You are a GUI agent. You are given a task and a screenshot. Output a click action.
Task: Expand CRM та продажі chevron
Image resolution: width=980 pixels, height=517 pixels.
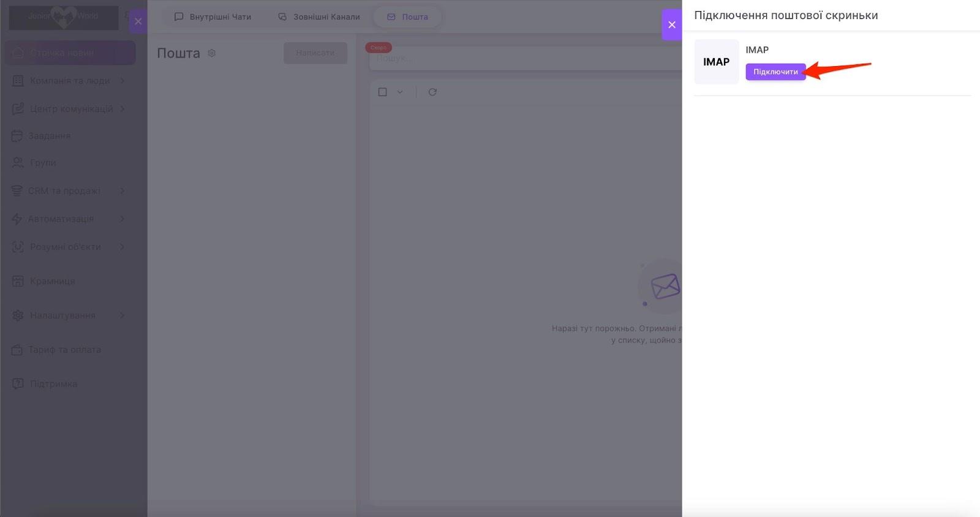(x=123, y=191)
